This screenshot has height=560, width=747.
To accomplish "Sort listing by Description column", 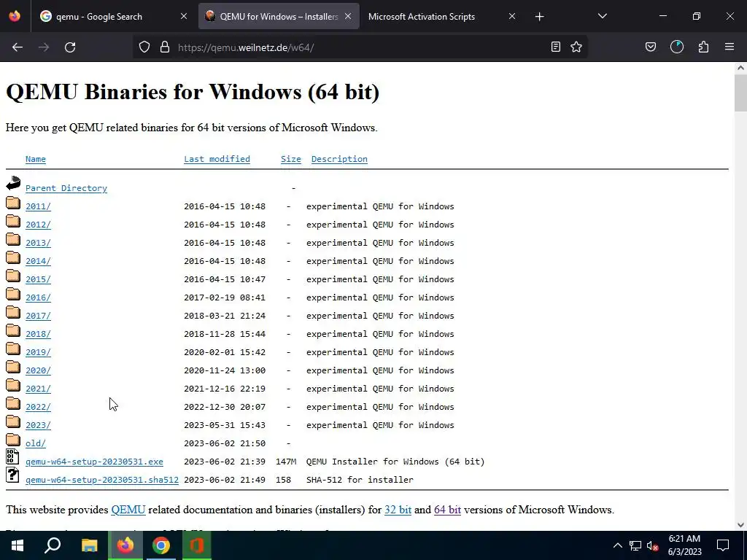I will (x=339, y=159).
